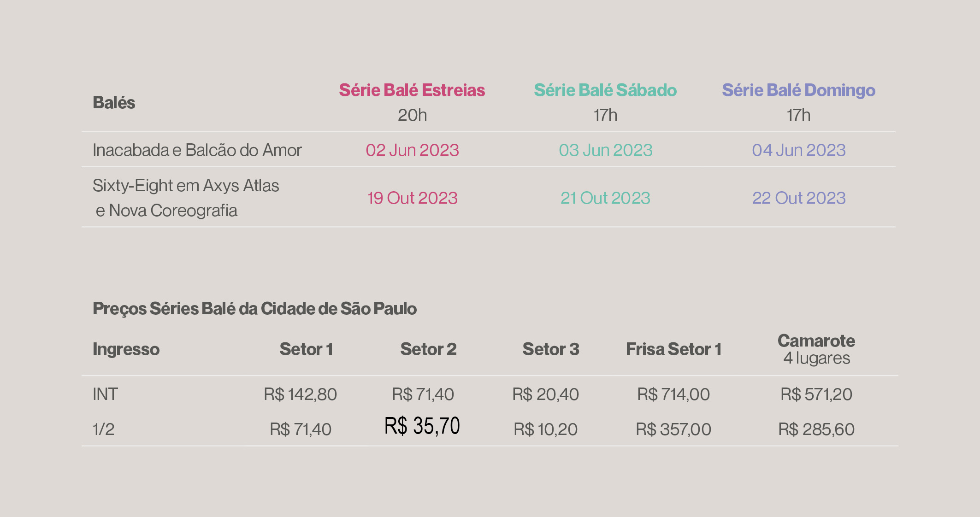Click the Setor 2 column header
This screenshot has height=517, width=980.
428,349
